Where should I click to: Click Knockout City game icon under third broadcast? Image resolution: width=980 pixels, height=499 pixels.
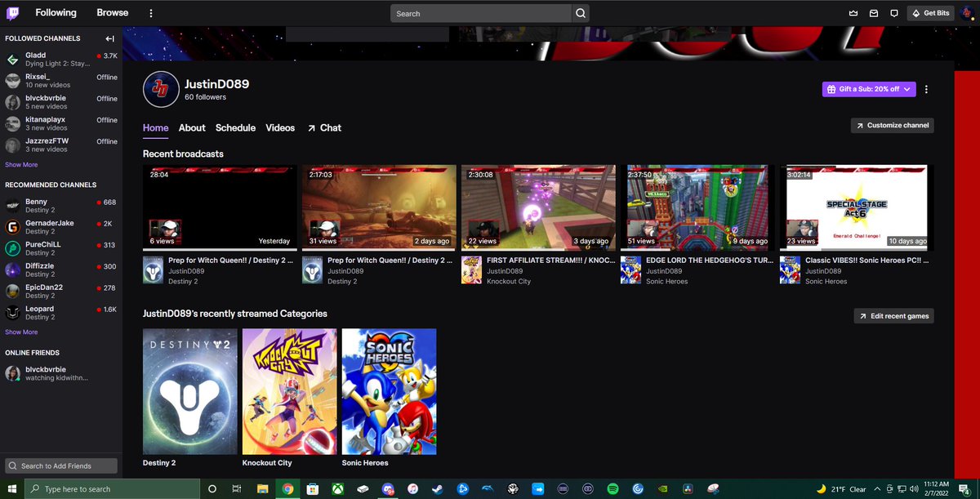pos(471,270)
